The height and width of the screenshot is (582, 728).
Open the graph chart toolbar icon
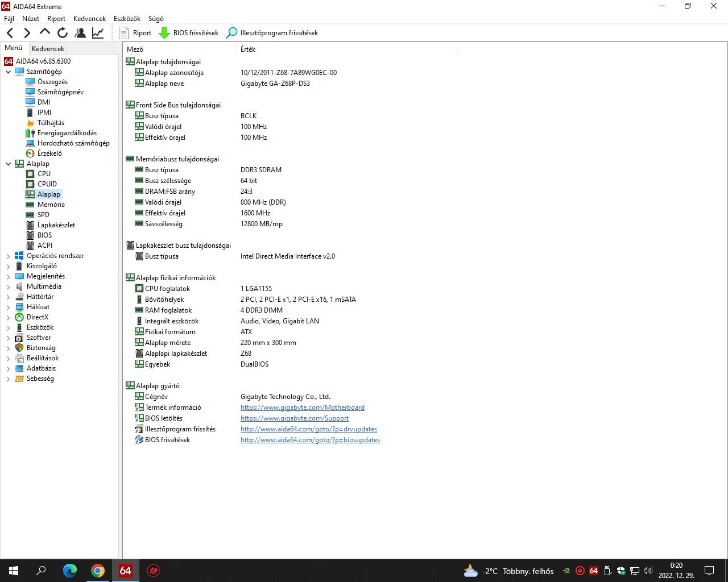98,33
